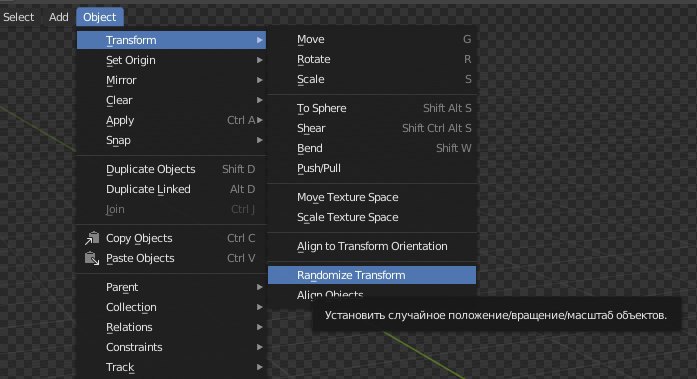The height and width of the screenshot is (379, 697).
Task: Expand the Constraints submenu
Action: click(x=171, y=347)
